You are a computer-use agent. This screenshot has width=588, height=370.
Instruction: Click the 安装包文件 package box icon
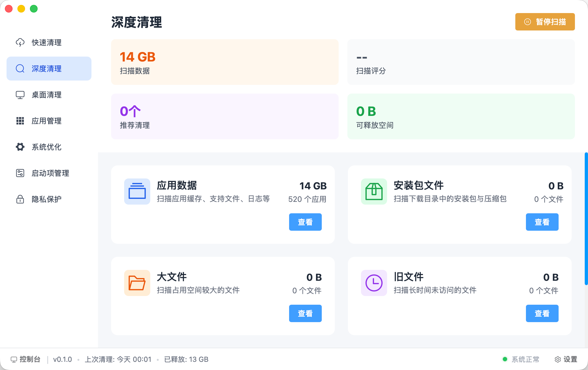pos(374,192)
